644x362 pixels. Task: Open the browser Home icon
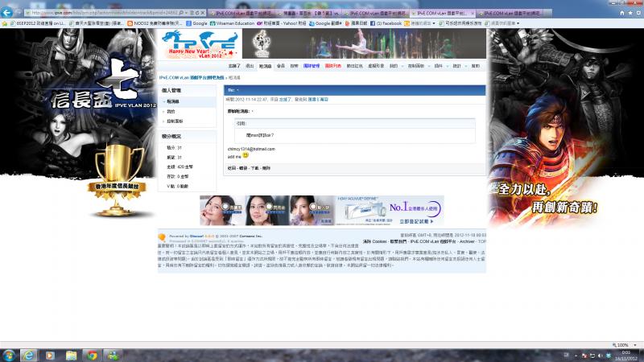(x=621, y=13)
